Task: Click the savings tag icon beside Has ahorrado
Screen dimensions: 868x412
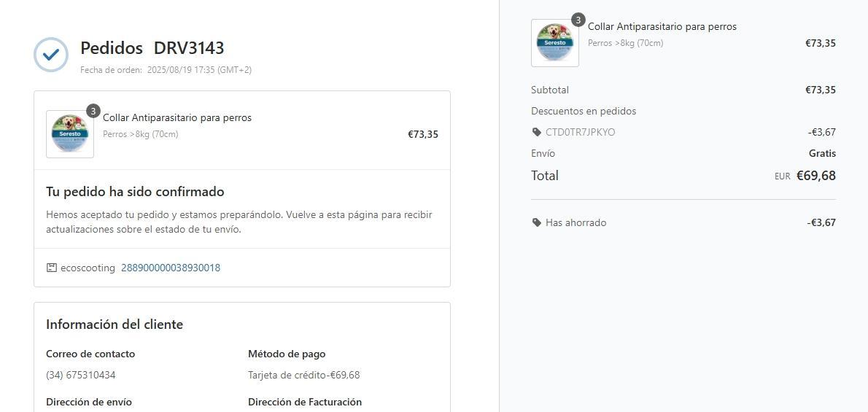Action: click(537, 222)
